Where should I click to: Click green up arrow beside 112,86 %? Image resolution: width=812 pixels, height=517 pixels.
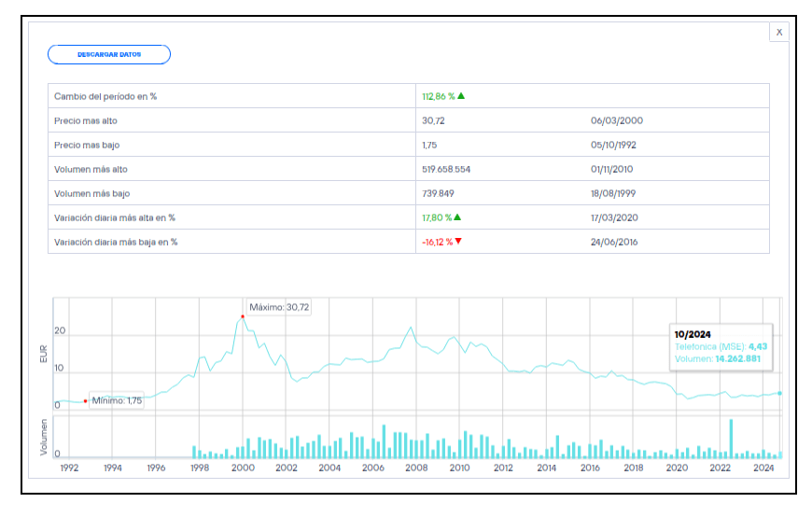(x=461, y=96)
